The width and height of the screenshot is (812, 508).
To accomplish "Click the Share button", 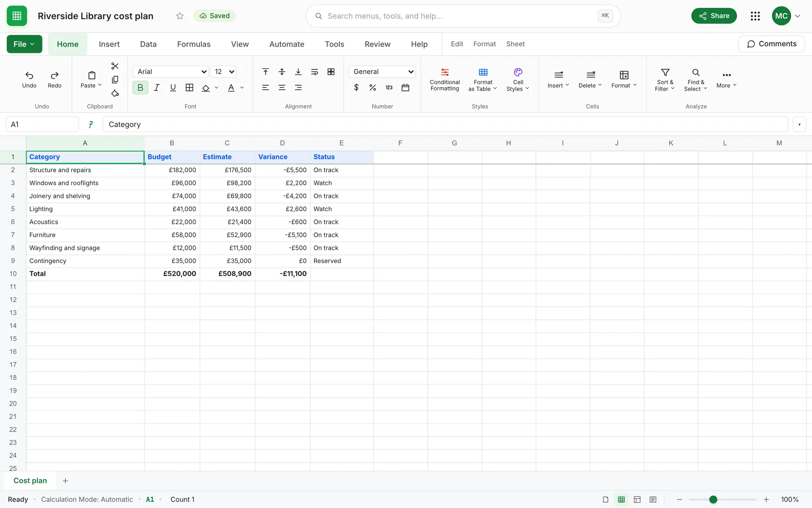I will click(x=714, y=16).
